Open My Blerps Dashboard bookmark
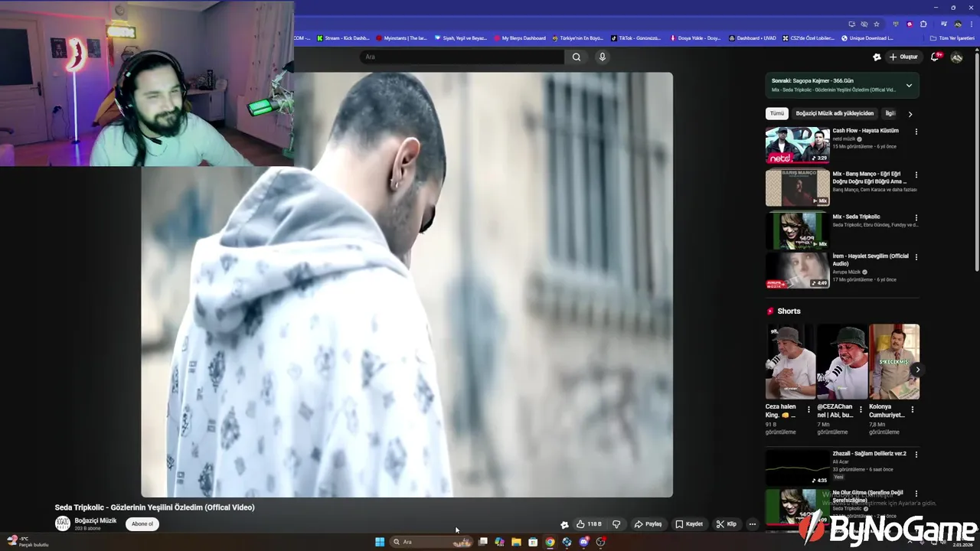The width and height of the screenshot is (980, 551). [x=520, y=37]
